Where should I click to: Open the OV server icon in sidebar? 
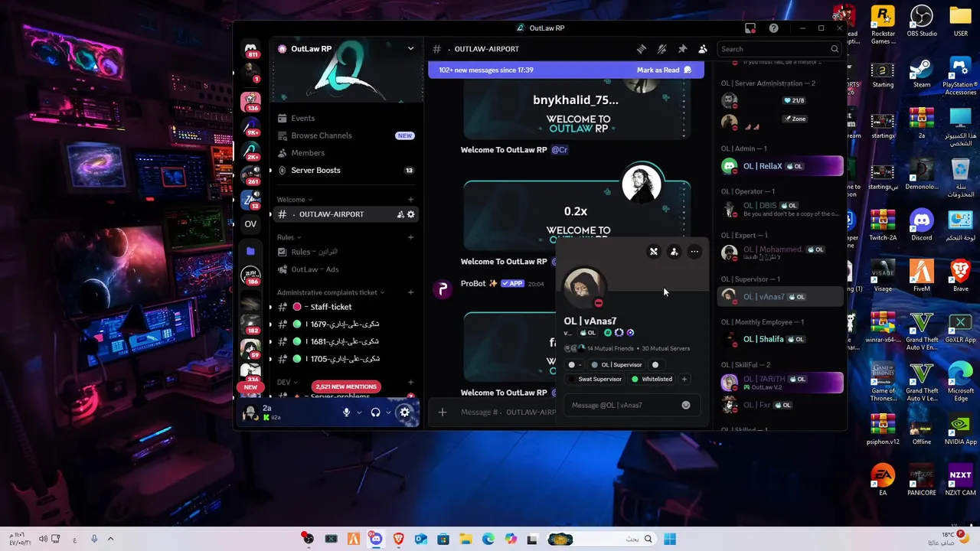(x=250, y=224)
